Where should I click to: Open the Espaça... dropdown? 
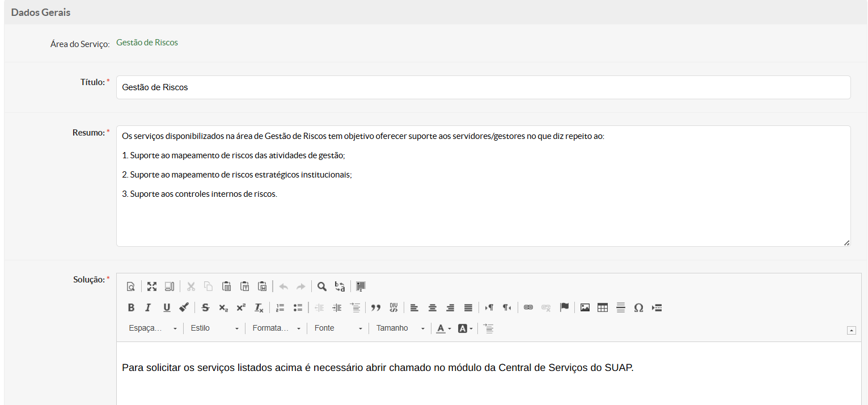coord(153,328)
